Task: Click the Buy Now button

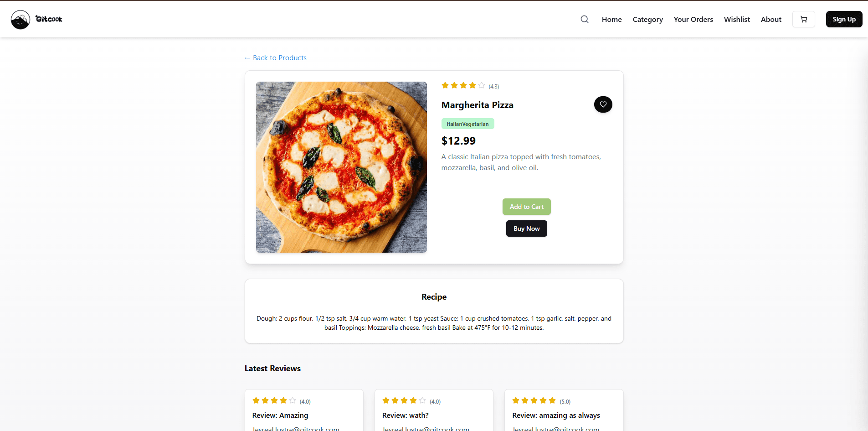Action: pos(527,228)
